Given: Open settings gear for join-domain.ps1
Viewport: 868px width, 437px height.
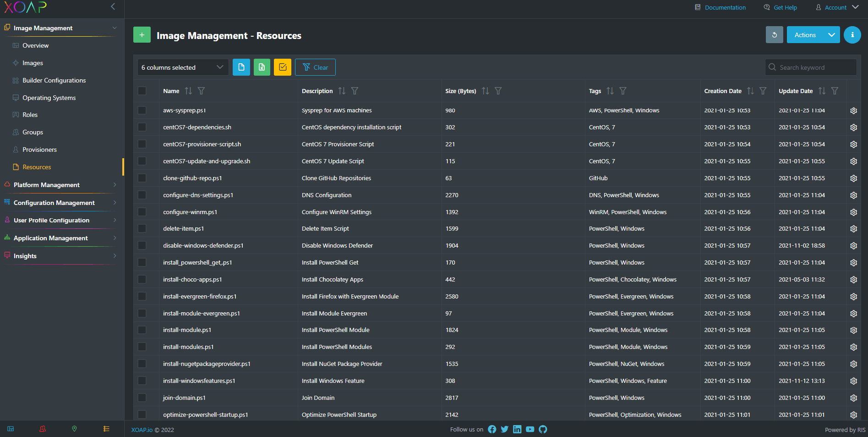Looking at the screenshot, I should [x=854, y=398].
